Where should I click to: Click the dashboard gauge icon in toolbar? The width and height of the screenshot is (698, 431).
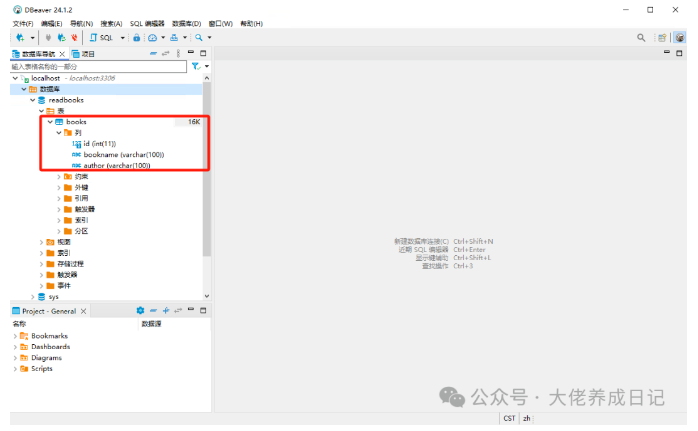coord(152,38)
